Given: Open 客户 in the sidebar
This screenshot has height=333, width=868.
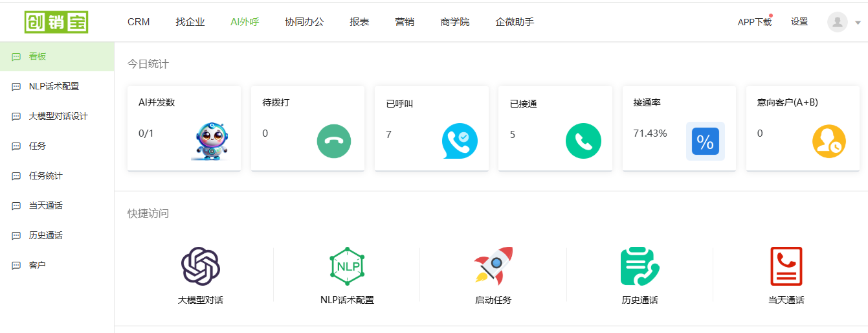Looking at the screenshot, I should pyautogui.click(x=57, y=265).
